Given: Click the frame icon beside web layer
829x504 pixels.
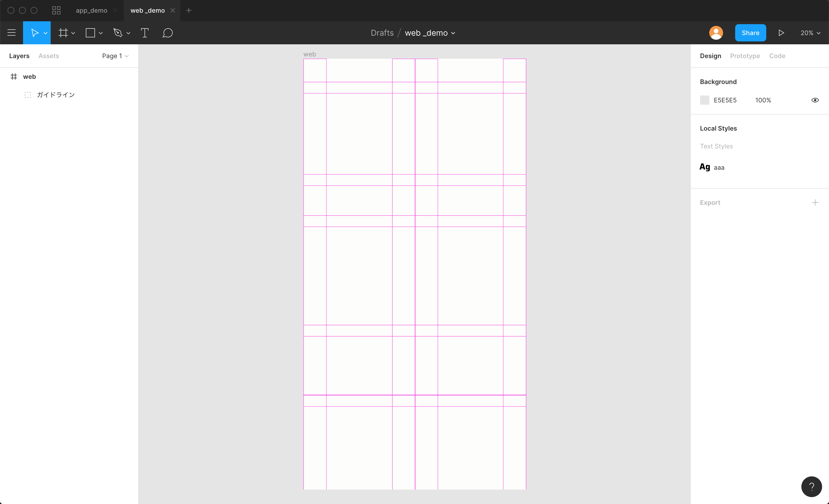Looking at the screenshot, I should point(14,77).
